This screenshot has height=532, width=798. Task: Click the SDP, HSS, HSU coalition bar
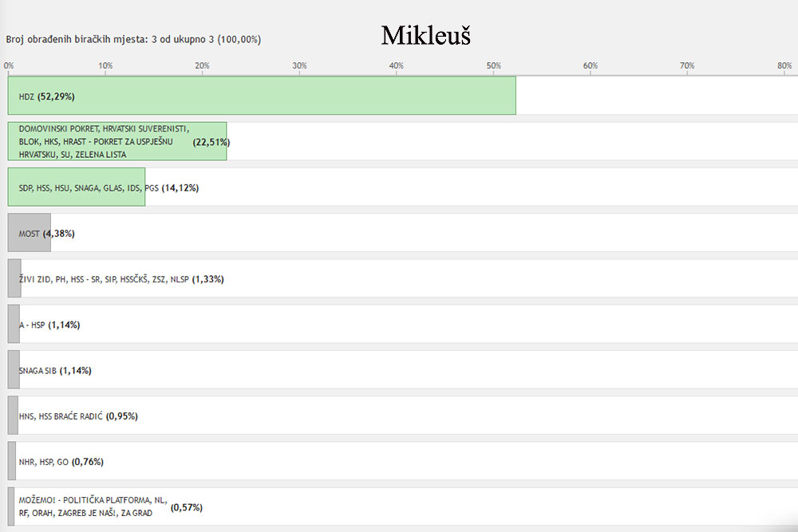tap(77, 187)
